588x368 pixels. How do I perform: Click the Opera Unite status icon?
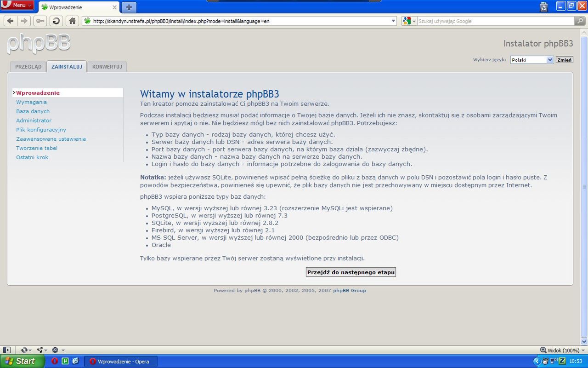(x=40, y=350)
